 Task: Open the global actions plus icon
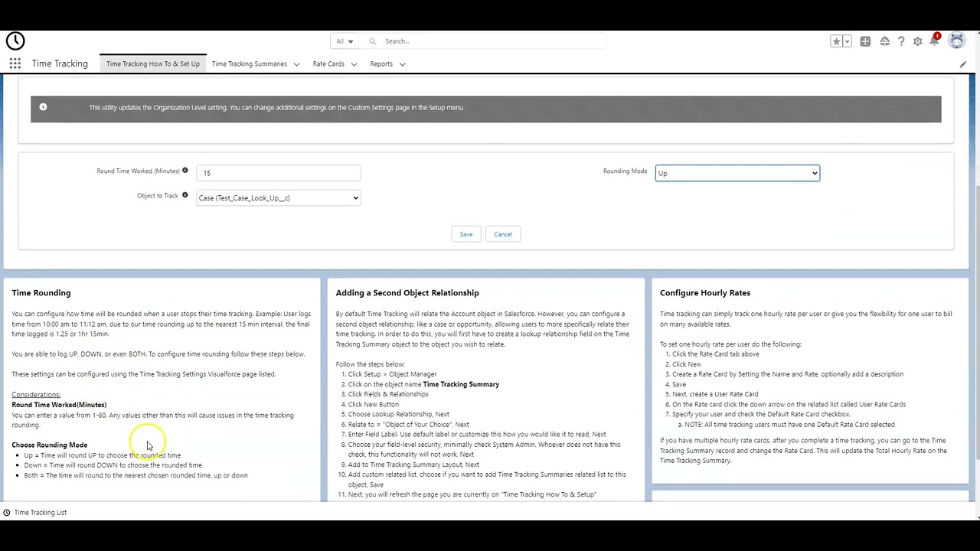[865, 41]
